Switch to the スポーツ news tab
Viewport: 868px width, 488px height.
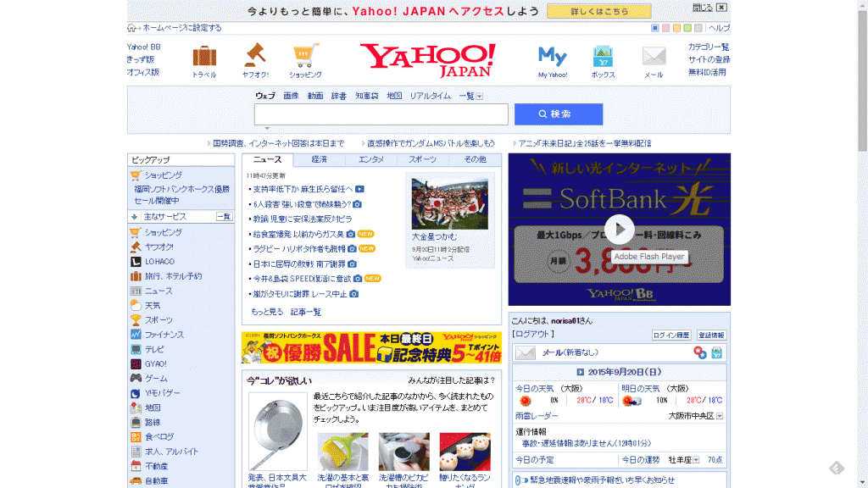tap(423, 159)
